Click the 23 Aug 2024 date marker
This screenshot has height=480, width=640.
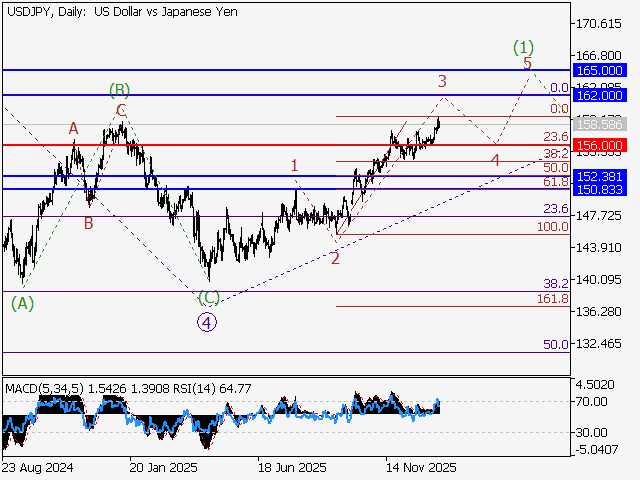(x=36, y=466)
